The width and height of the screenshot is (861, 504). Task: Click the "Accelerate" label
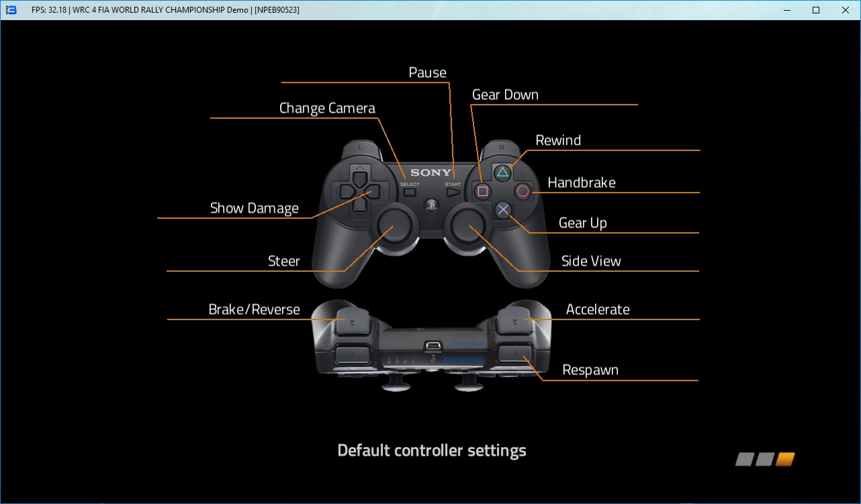pos(598,309)
